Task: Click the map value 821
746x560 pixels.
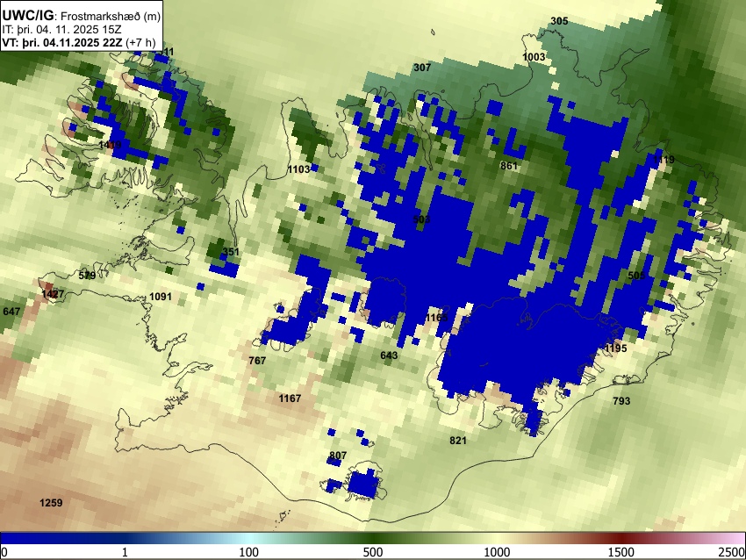Action: 458,441
